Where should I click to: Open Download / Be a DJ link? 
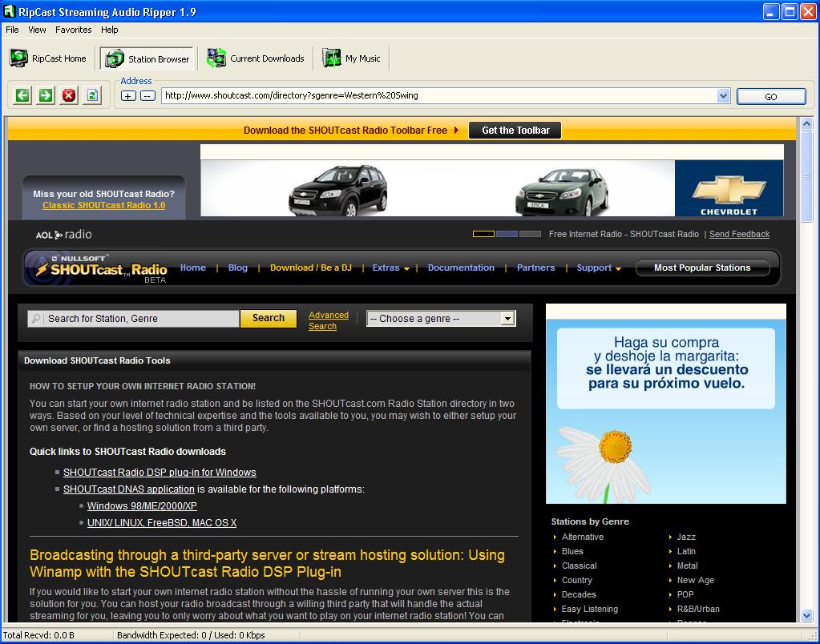click(311, 268)
